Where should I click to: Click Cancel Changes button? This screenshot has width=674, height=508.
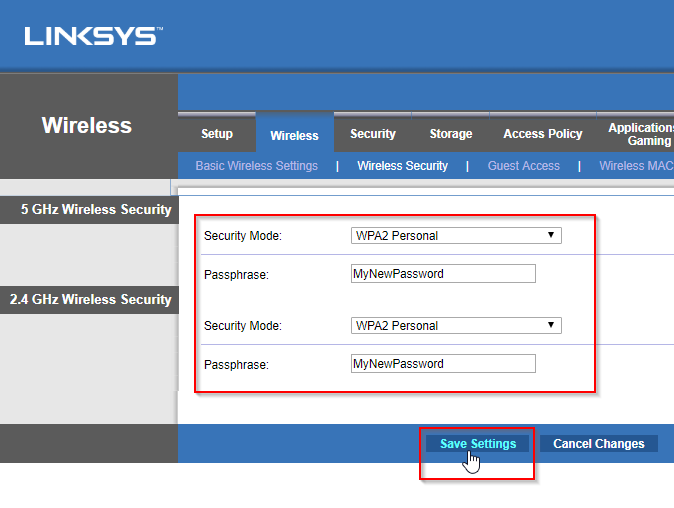[x=599, y=444]
